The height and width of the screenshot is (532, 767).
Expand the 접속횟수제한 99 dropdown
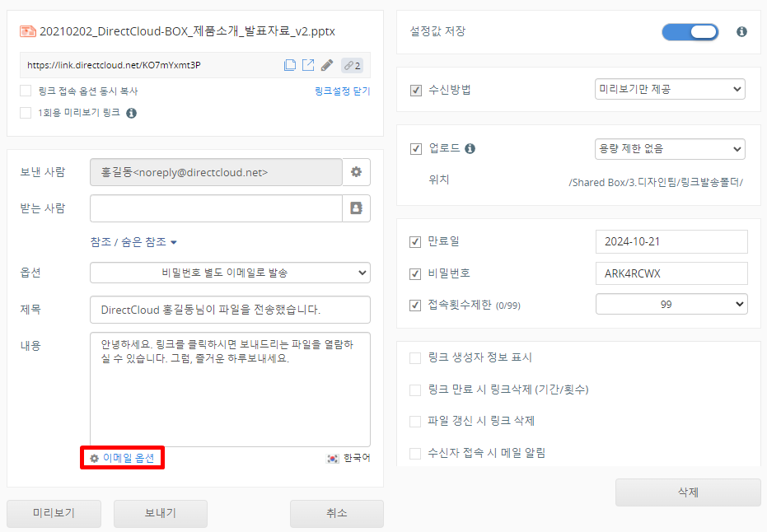coord(671,304)
